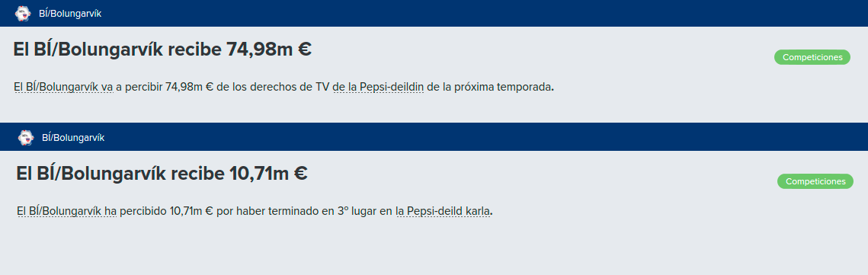Image resolution: width=868 pixels, height=275 pixels.
Task: Click the Competiciones tag on the 3rd place news
Action: (x=815, y=181)
